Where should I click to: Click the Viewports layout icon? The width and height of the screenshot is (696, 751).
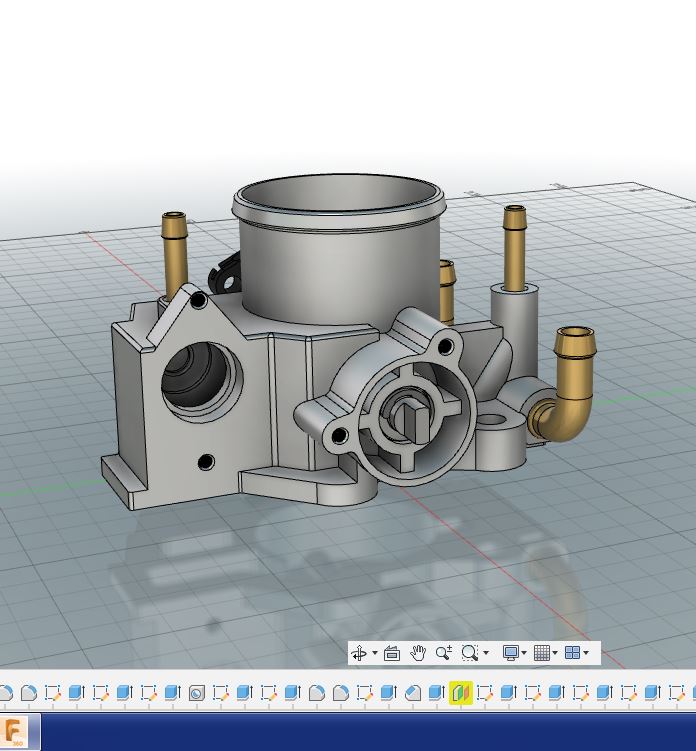point(572,653)
